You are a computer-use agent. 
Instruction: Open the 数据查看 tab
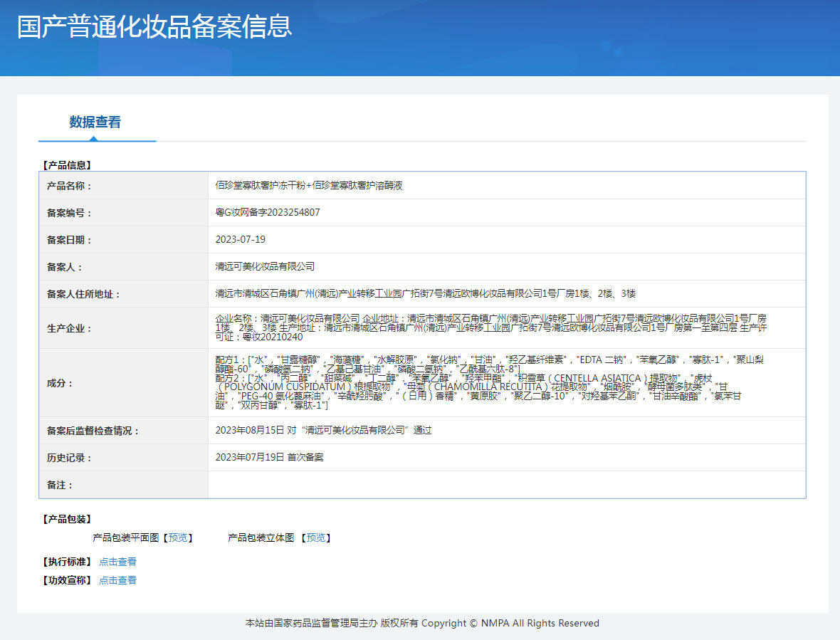pos(95,122)
